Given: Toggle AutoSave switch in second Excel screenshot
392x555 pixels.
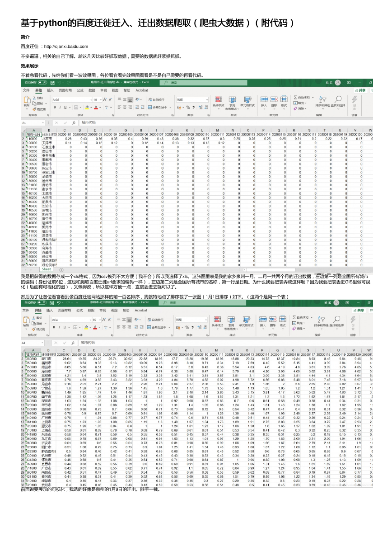Looking at the screenshot, I should tap(42, 302).
